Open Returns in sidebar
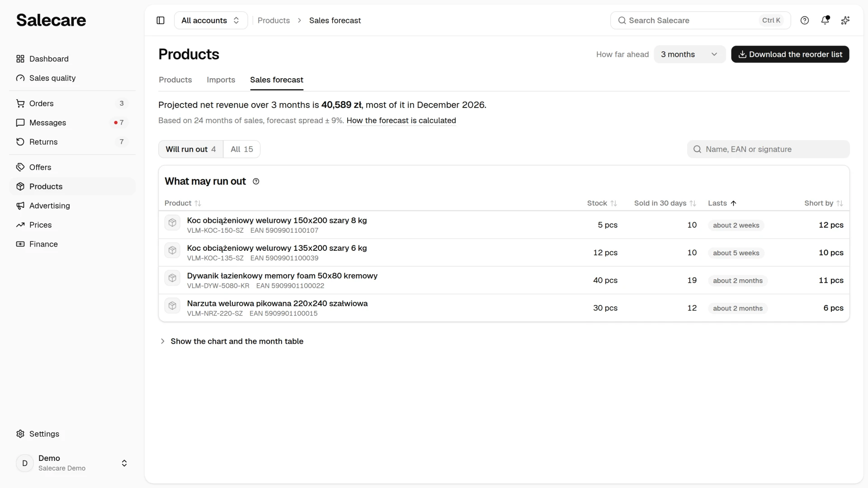The image size is (868, 488). point(72,142)
